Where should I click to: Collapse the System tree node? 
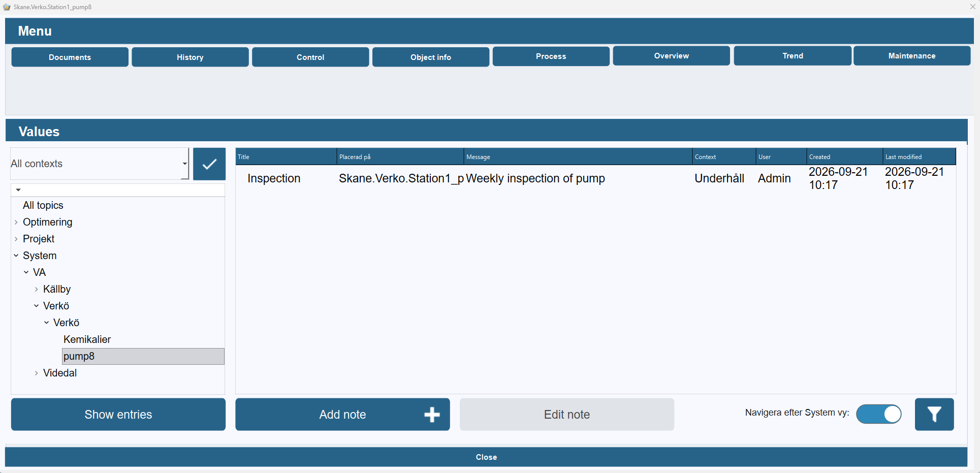click(x=16, y=256)
